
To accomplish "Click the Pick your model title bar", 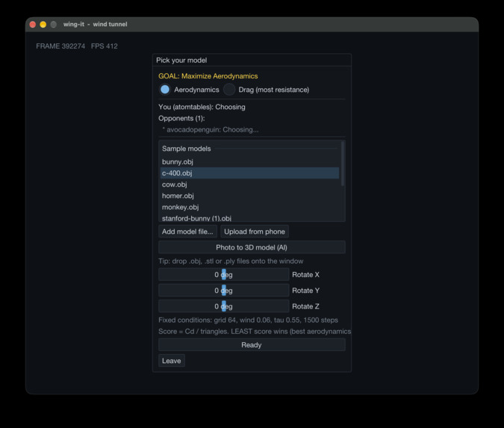I will pos(252,61).
